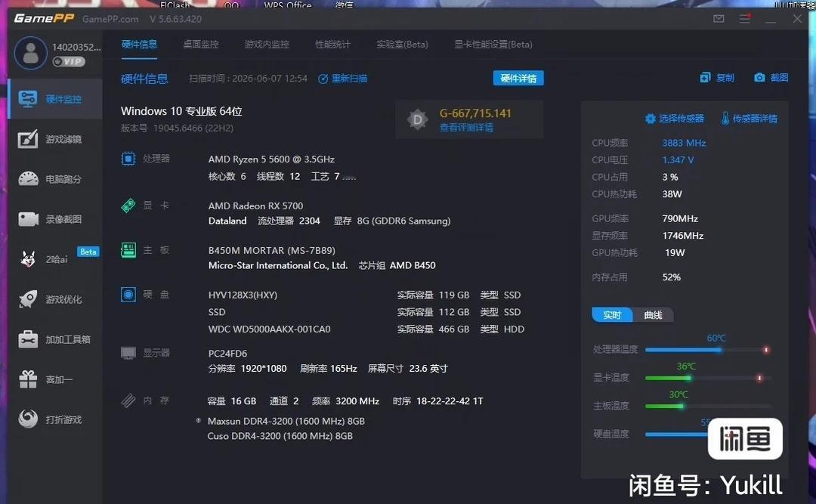Click Maxsun DDR4-3200 memory entry
Viewport: 816px width, 504px height.
(286, 421)
